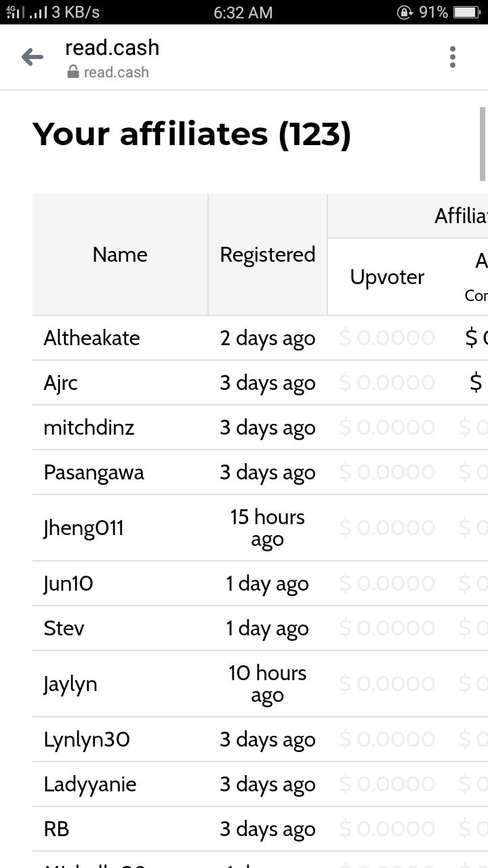
Task: Open Lynlyn30's affiliate entry
Action: 87,739
